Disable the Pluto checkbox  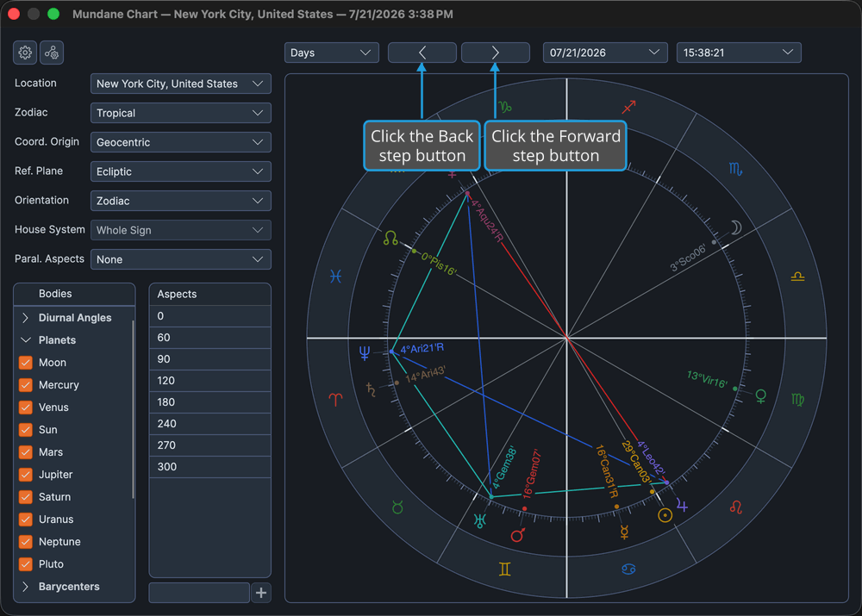(25, 563)
